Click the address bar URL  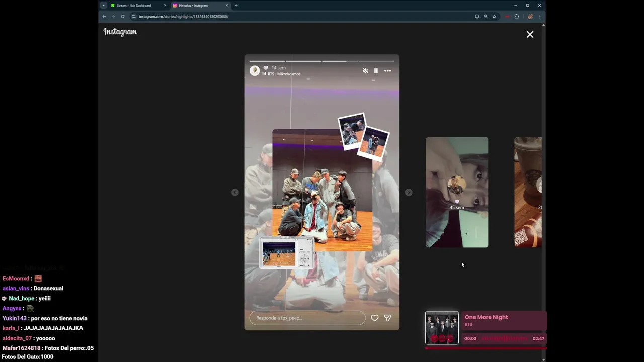tap(184, 17)
